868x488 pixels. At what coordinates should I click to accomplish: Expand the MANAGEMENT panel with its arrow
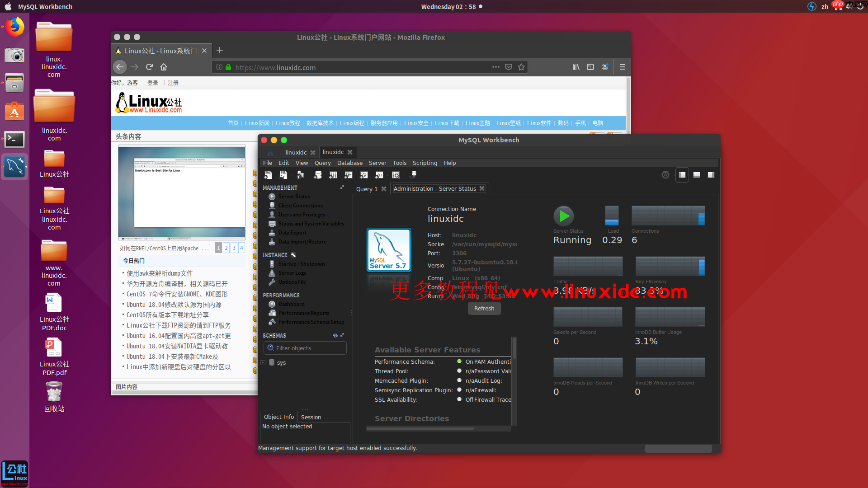coord(342,187)
